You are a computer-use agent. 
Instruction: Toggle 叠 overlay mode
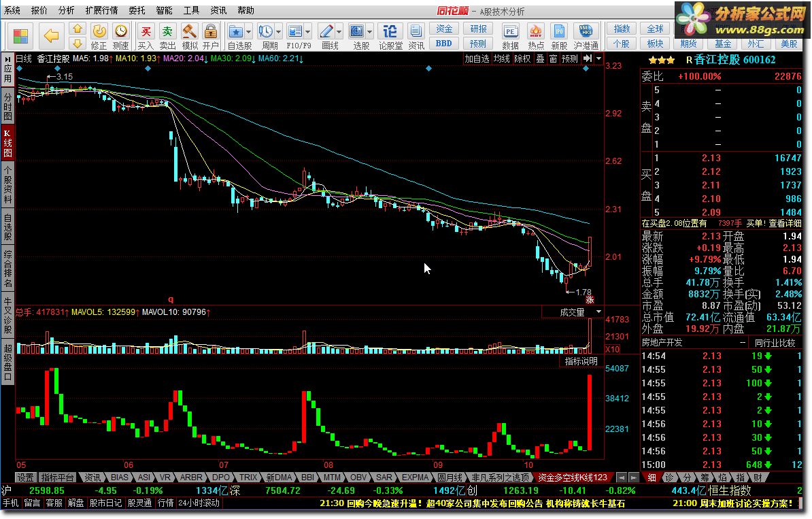[x=540, y=58]
